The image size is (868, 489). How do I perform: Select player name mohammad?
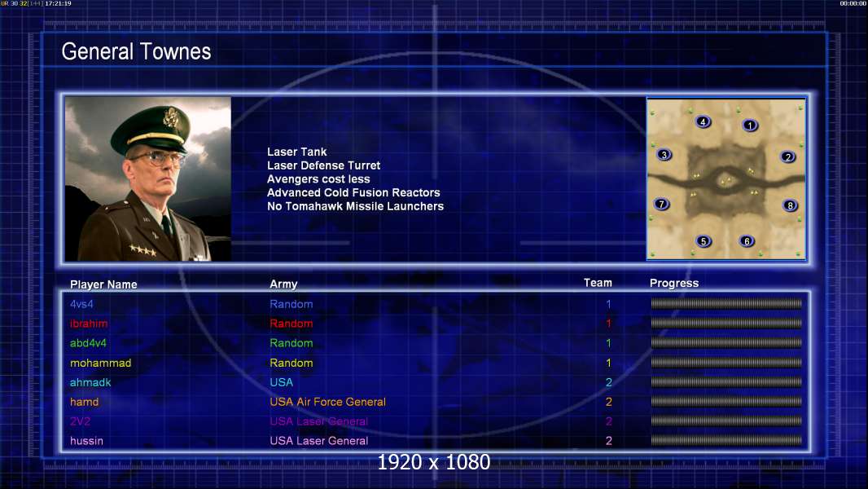(100, 363)
